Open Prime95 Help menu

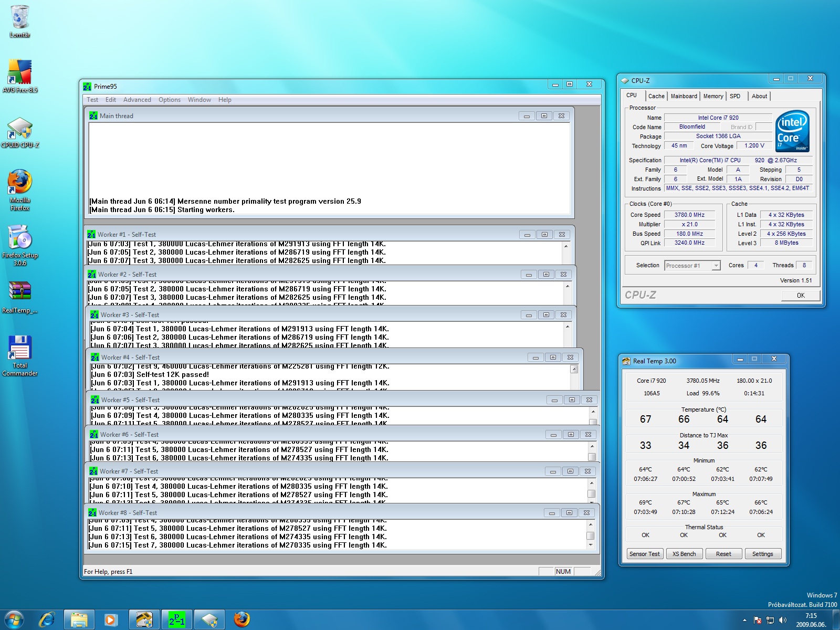[x=225, y=100]
